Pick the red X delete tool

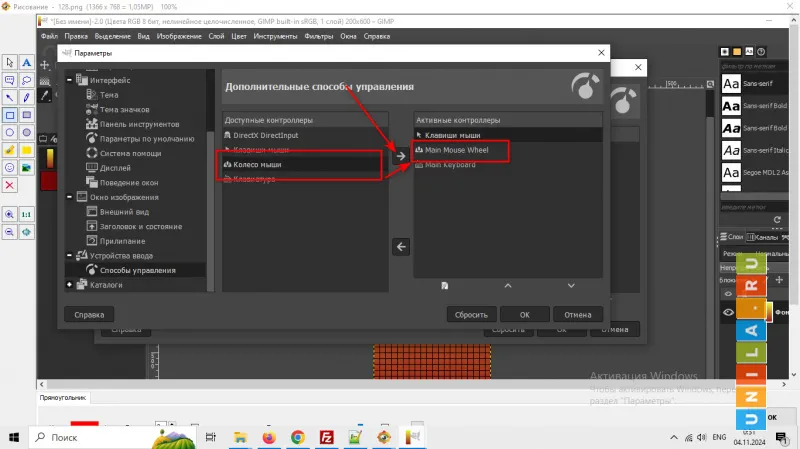pyautogui.click(x=10, y=185)
